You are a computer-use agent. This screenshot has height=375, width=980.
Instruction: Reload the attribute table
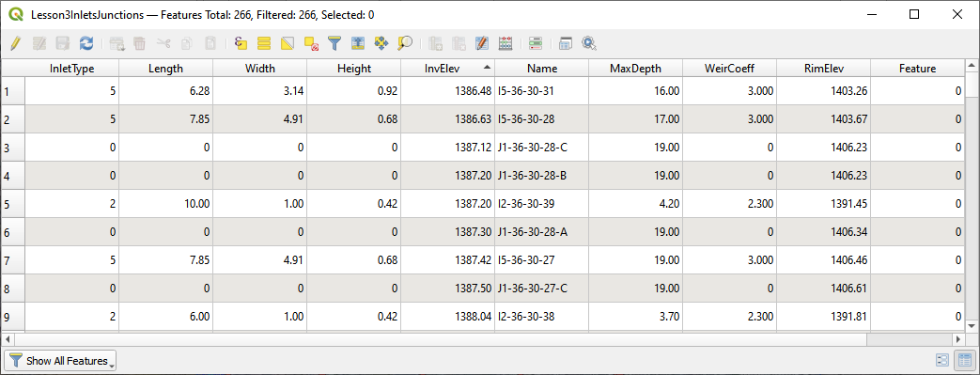(86, 43)
